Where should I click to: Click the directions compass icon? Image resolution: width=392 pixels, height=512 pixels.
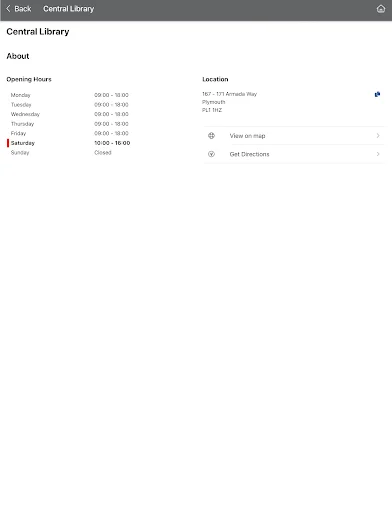[211, 154]
